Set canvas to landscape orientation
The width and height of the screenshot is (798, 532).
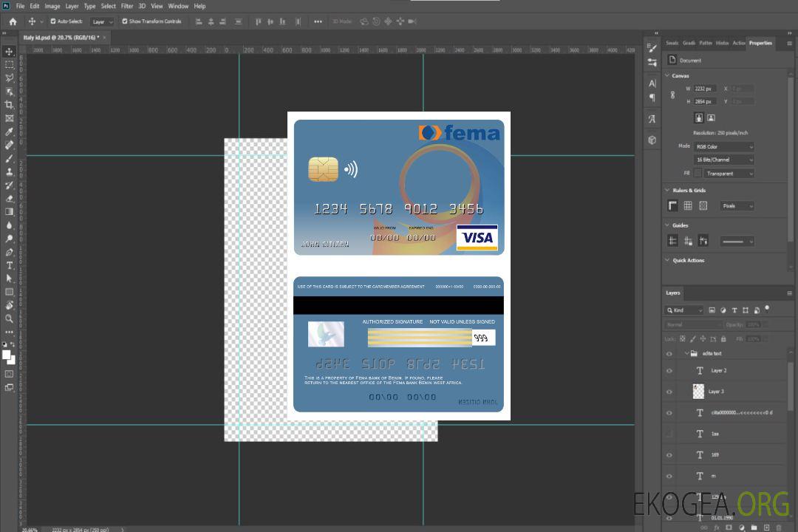711,117
